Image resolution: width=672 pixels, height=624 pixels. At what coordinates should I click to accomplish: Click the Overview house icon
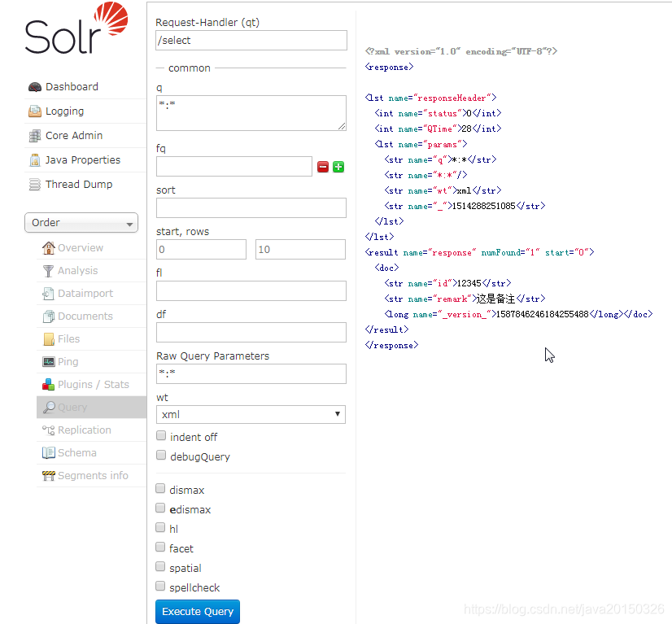click(x=49, y=247)
